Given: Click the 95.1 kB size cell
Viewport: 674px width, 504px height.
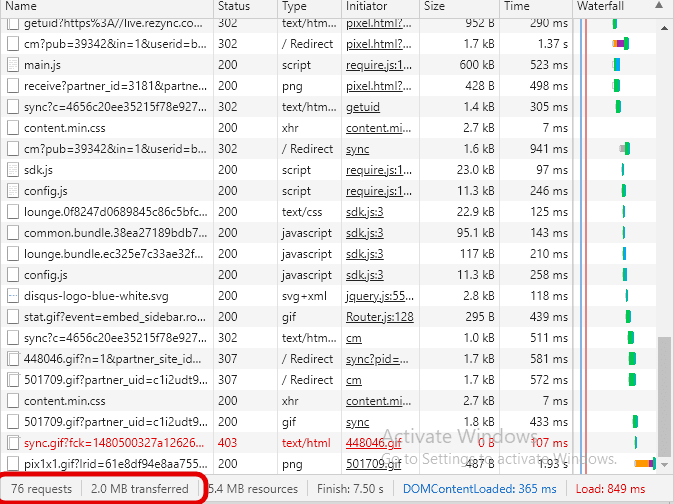Looking at the screenshot, I should click(475, 233).
